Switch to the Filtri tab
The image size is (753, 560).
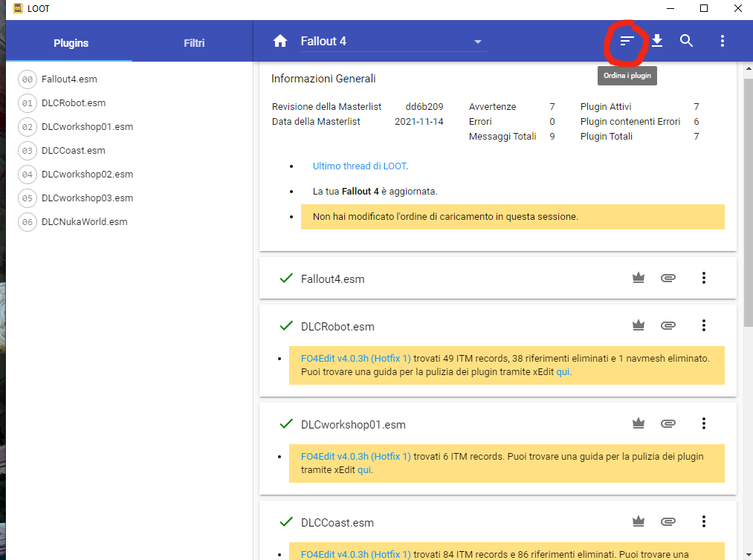tap(194, 43)
